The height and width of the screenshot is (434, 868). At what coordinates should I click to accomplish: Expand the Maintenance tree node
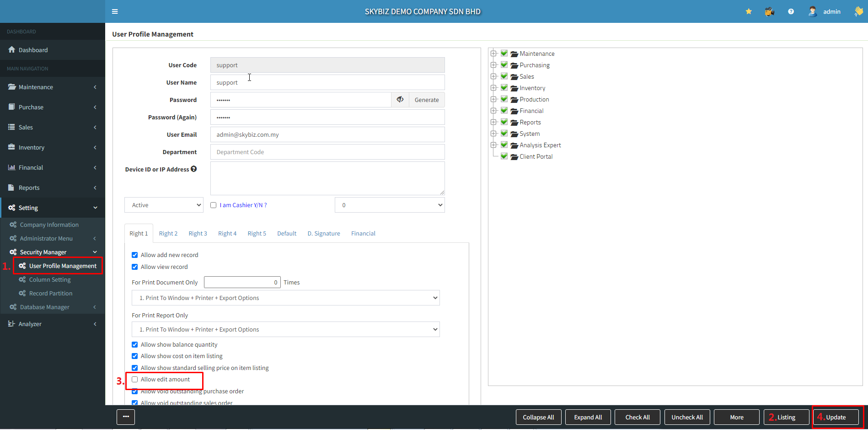pos(493,54)
